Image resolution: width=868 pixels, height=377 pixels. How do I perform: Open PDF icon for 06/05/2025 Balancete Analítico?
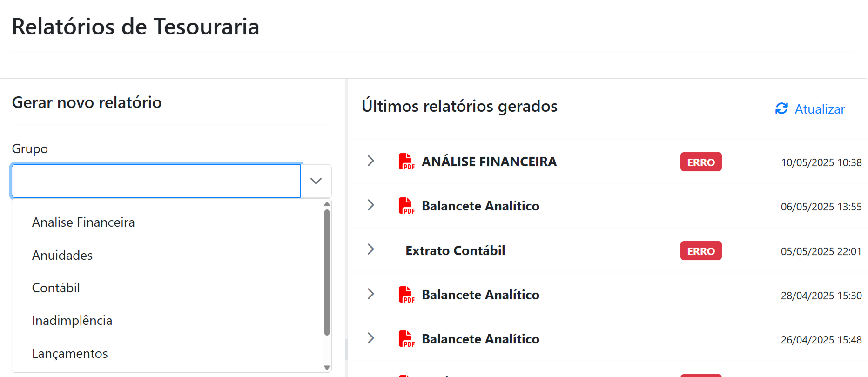point(406,206)
